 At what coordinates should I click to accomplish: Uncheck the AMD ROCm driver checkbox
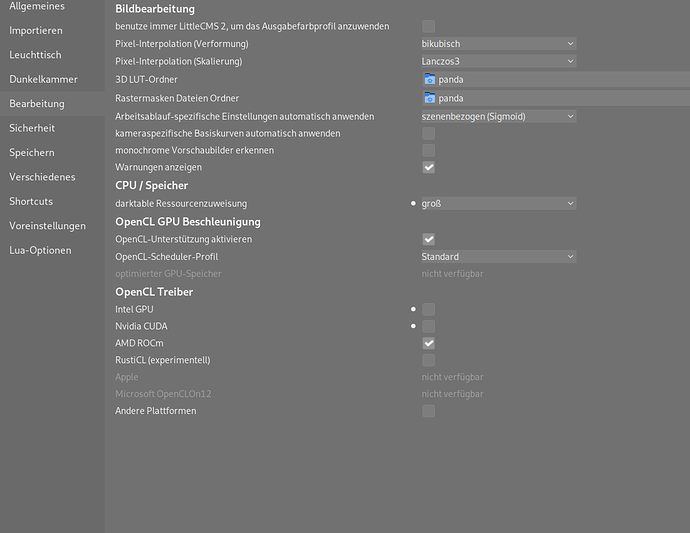coord(429,343)
